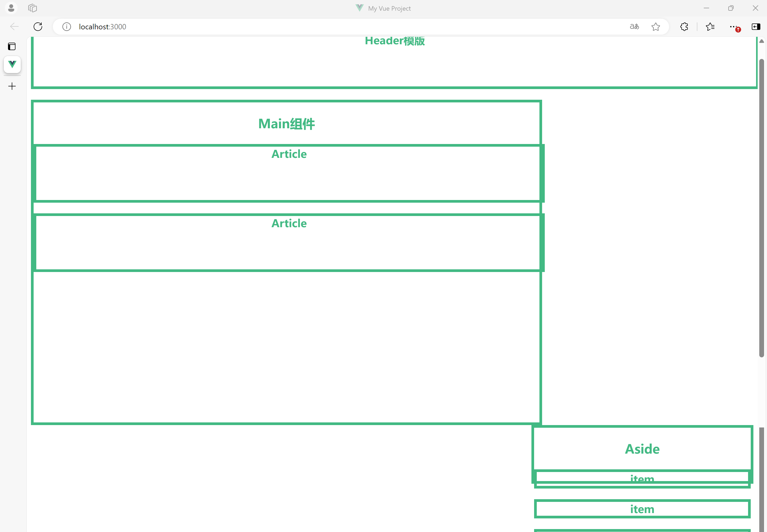The width and height of the screenshot is (767, 532).
Task: Click the second Article box
Action: pos(289,243)
